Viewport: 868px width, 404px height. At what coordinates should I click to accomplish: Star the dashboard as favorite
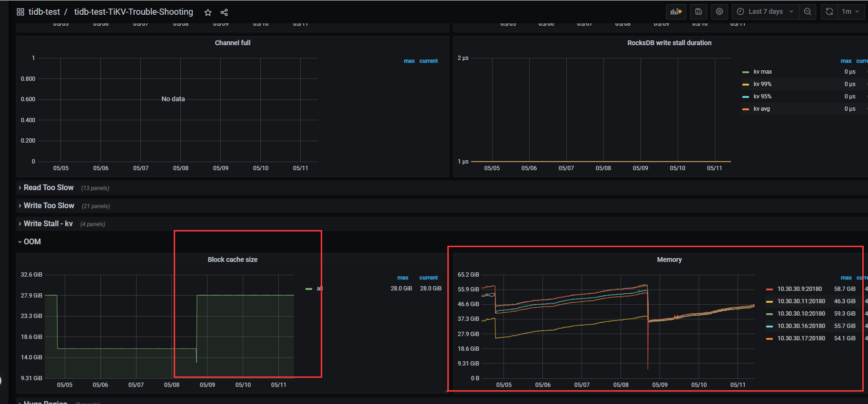click(208, 12)
